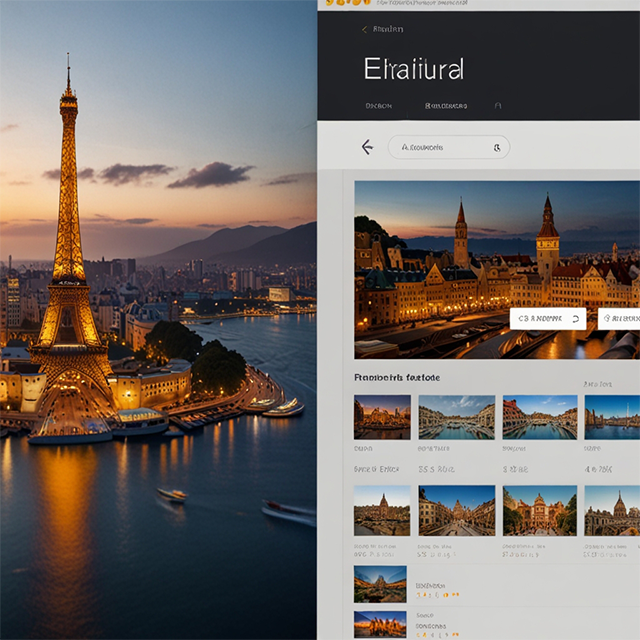Viewport: 640px width, 640px height.
Task: Click the refresh icon in the white overlay button
Action: tap(576, 319)
